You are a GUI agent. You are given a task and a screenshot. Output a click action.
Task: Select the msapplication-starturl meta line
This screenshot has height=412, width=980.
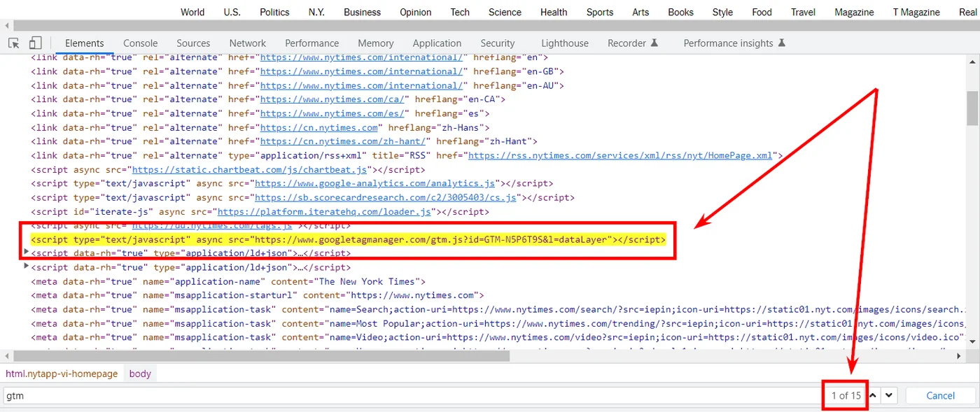click(257, 295)
